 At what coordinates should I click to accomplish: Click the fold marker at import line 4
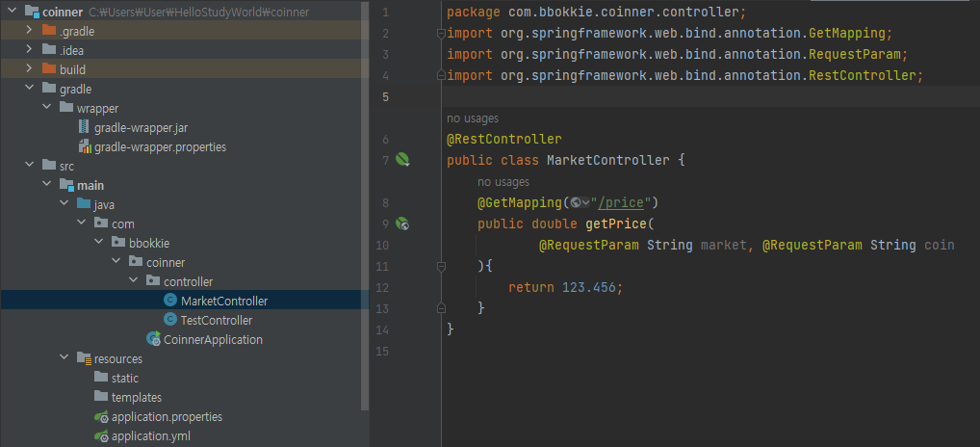441,76
